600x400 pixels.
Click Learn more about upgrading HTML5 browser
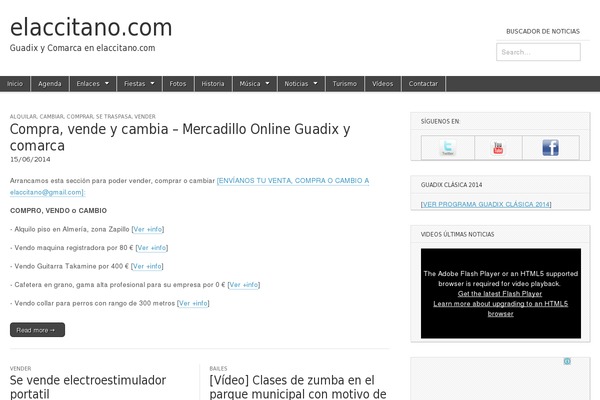[501, 309]
